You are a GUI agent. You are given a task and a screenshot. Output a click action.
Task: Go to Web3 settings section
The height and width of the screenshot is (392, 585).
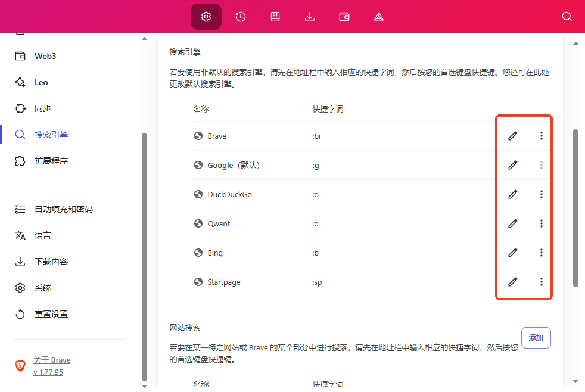[x=45, y=56]
